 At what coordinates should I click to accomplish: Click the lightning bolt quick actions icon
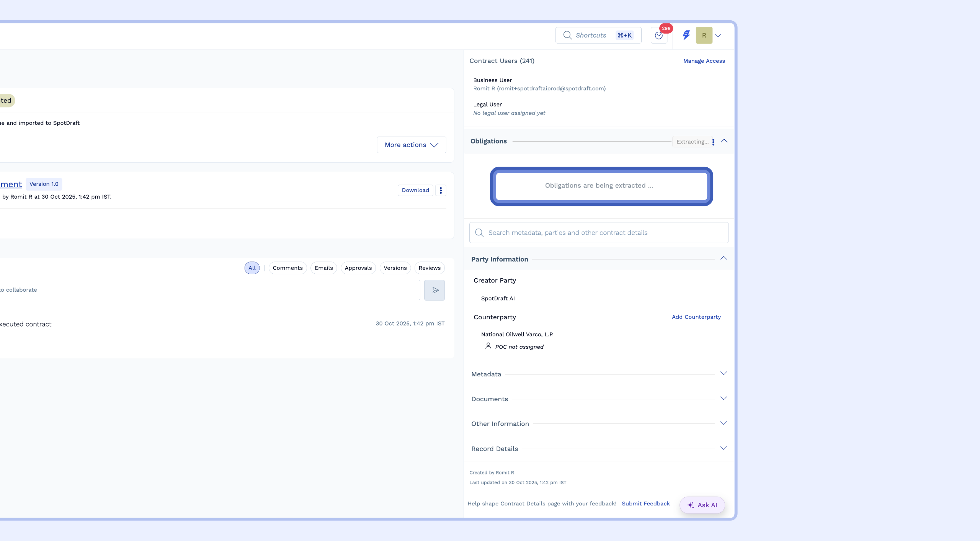(686, 35)
